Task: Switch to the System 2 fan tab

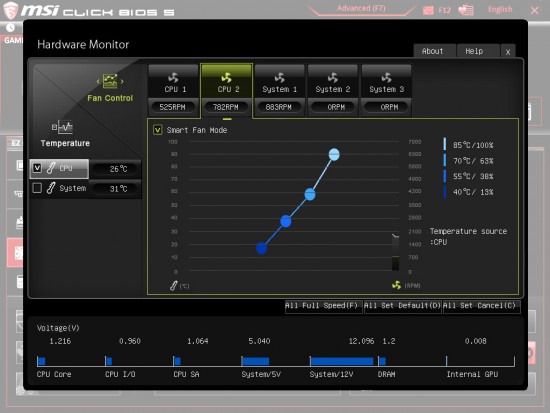Action: [333, 90]
